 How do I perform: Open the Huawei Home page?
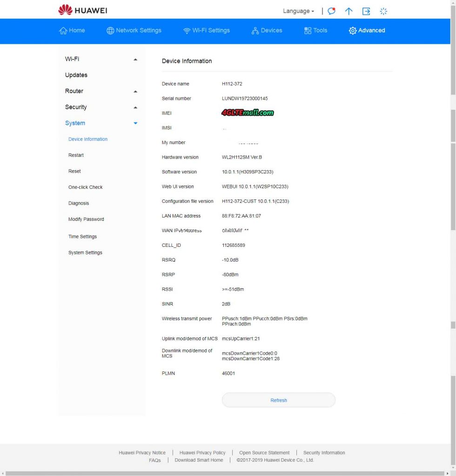[72, 30]
